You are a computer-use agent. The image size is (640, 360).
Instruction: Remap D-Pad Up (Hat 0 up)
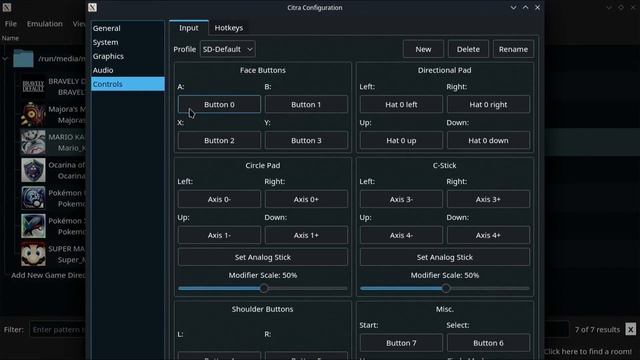click(401, 140)
